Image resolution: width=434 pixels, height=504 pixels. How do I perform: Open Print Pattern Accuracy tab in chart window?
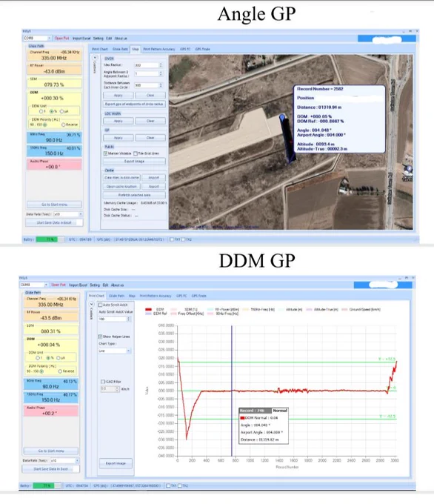tap(156, 296)
